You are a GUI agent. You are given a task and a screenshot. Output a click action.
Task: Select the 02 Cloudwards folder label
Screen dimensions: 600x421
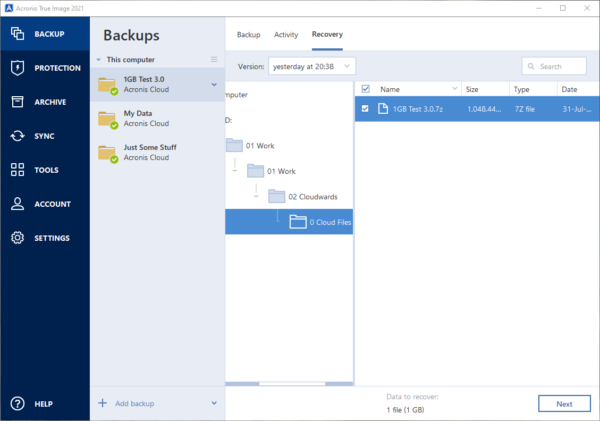313,197
